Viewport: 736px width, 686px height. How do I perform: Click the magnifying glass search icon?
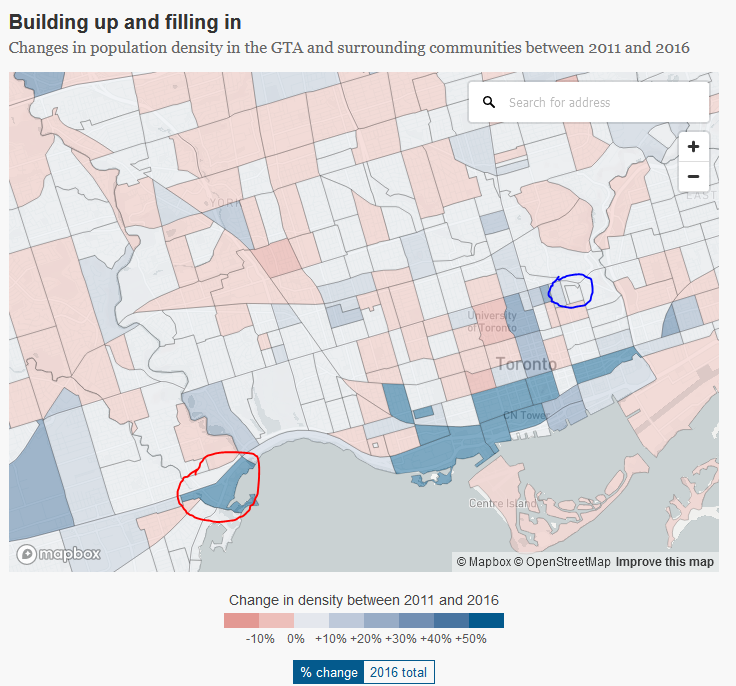tap(489, 102)
